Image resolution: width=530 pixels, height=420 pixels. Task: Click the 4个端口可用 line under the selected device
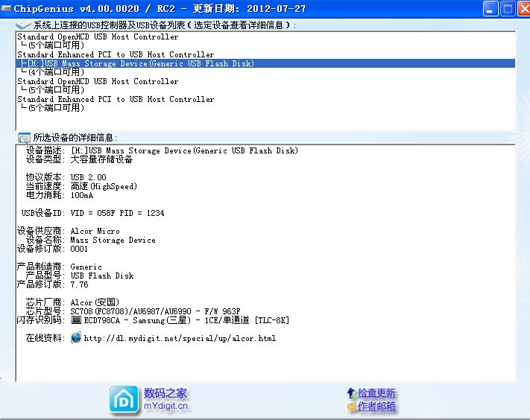tap(55, 72)
